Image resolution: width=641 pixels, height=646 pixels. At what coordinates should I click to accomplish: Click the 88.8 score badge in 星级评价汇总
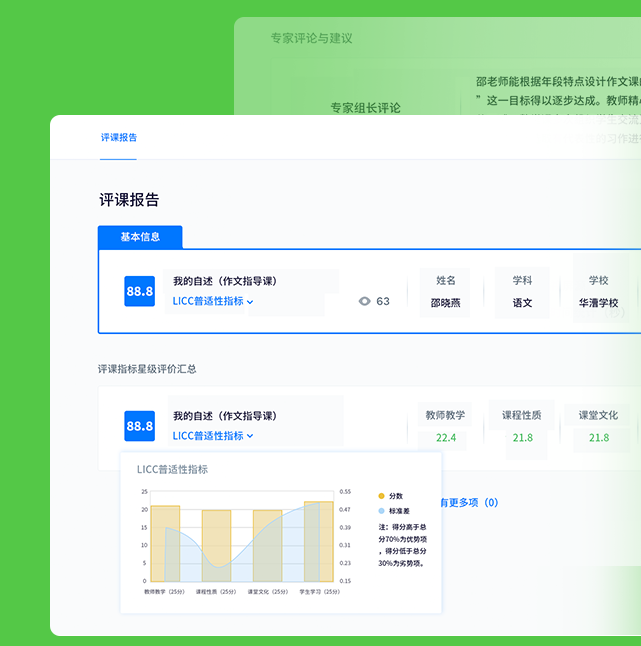(x=139, y=426)
